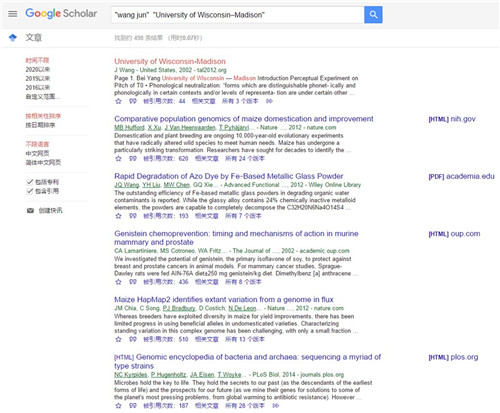Expand more links for University of Wisconsin-Madison result
The width and height of the screenshot is (500, 413).
pos(269,101)
